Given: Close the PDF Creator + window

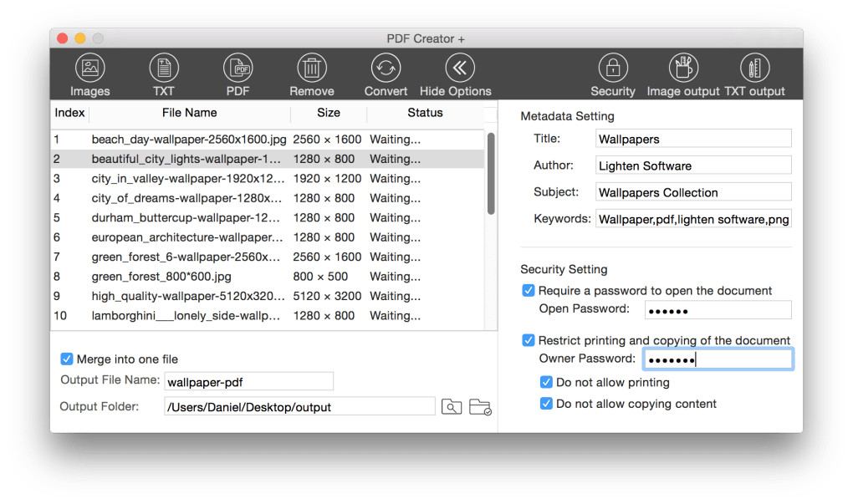Looking at the screenshot, I should 63,38.
